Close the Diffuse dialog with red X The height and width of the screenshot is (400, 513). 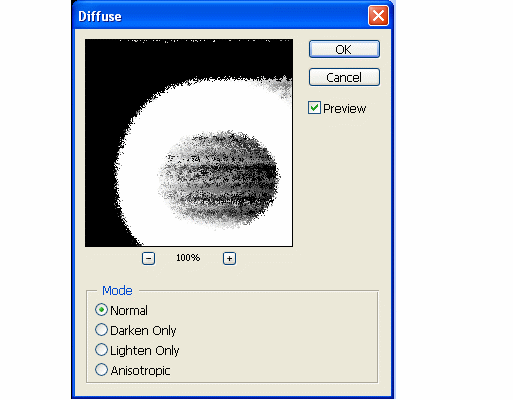point(378,16)
